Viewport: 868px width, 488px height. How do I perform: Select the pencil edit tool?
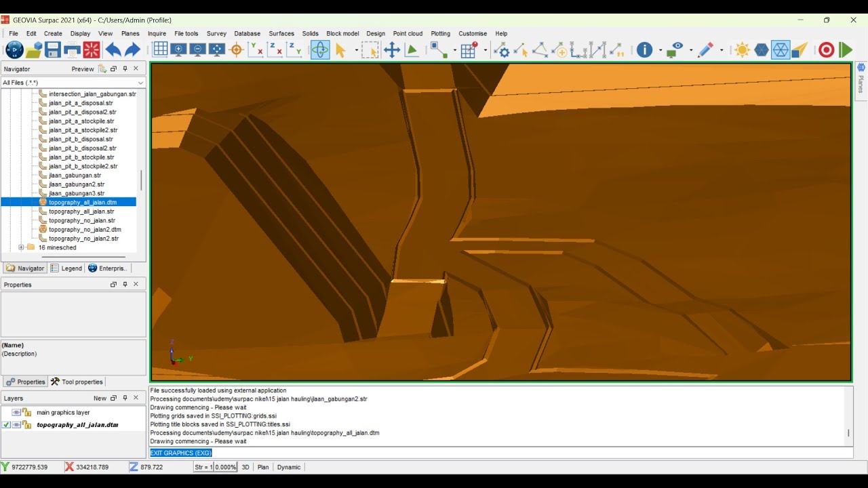tap(706, 49)
